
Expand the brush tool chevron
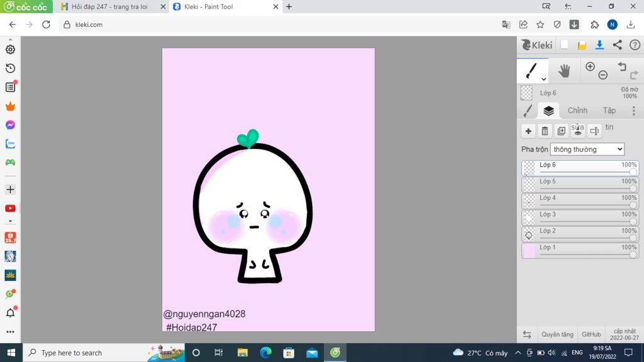(543, 79)
